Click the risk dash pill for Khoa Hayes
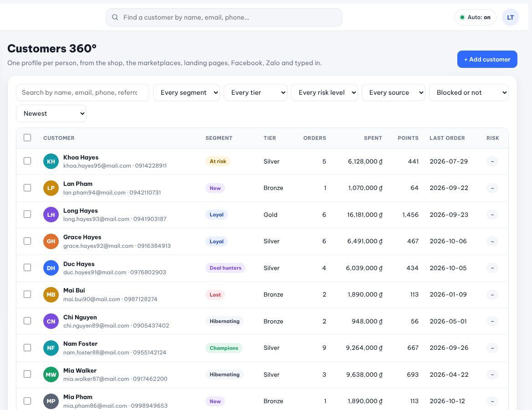The width and height of the screenshot is (532, 410). pos(492,162)
